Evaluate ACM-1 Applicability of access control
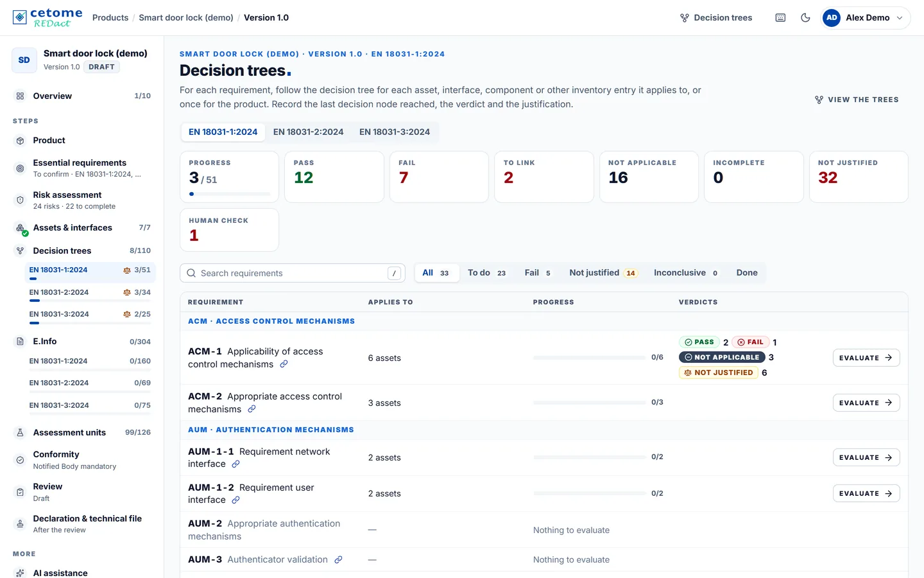This screenshot has width=924, height=578. pos(866,358)
